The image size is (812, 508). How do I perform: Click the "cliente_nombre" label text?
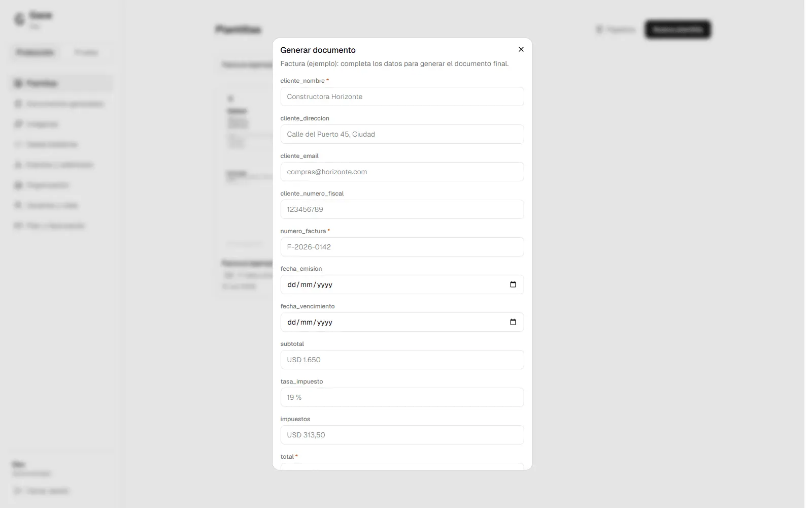(x=302, y=81)
